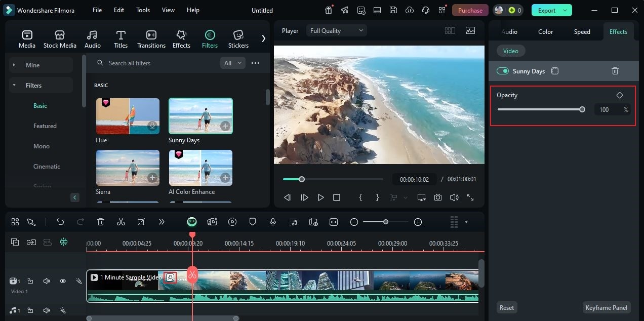Click the Opacity slider handle
This screenshot has width=644, height=321.
point(582,109)
